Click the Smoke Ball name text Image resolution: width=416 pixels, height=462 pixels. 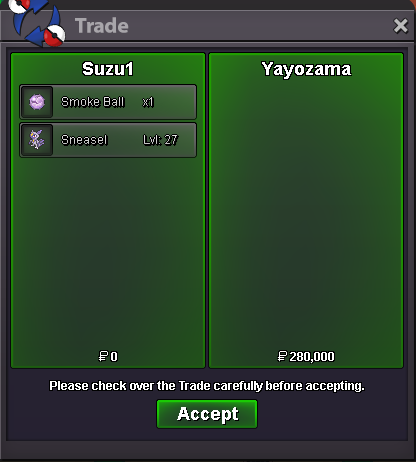(x=93, y=102)
